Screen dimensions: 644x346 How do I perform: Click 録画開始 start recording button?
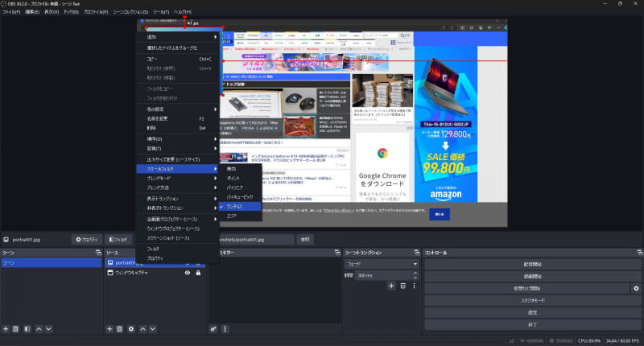pos(533,276)
